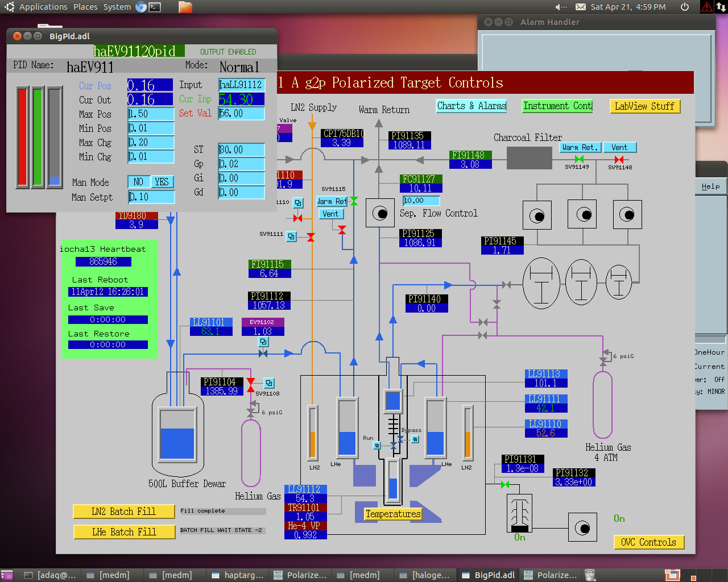Viewport: 728px width, 582px height.
Task: Edit Sep. Flow Control setpoint 10.00
Action: (421, 201)
